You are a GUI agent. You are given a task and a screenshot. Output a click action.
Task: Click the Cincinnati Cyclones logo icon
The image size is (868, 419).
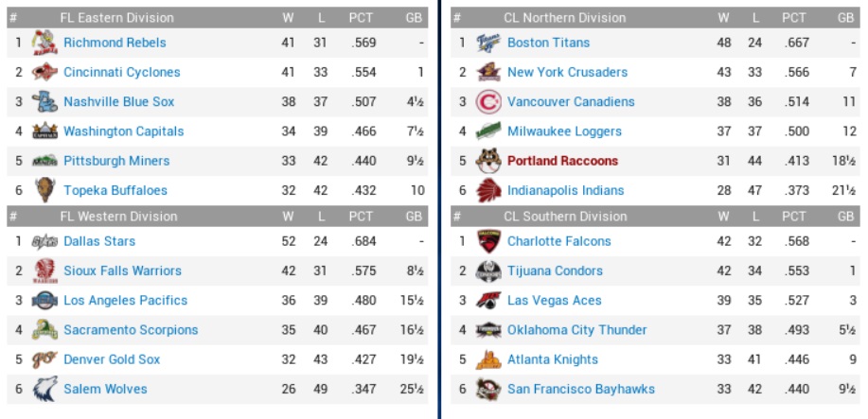(x=44, y=72)
